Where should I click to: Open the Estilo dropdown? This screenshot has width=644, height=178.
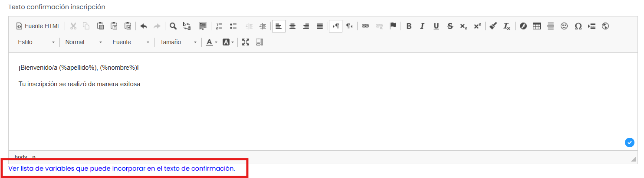(x=36, y=42)
